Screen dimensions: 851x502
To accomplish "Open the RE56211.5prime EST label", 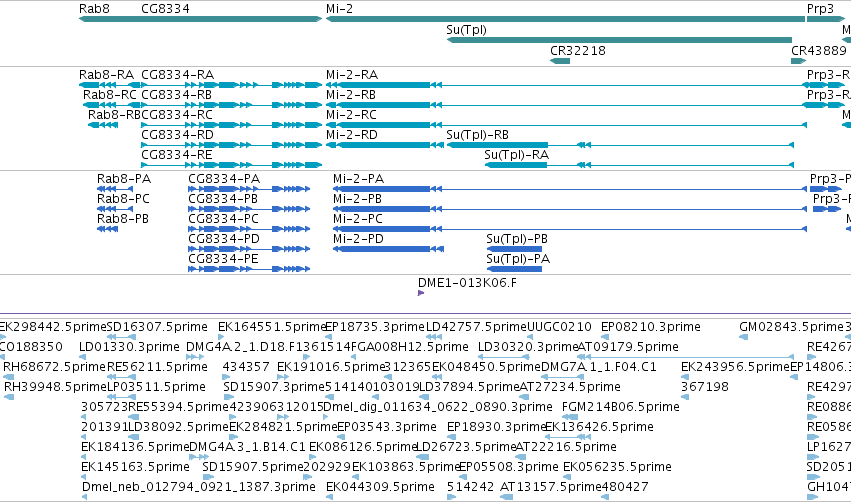I will click(x=157, y=367).
